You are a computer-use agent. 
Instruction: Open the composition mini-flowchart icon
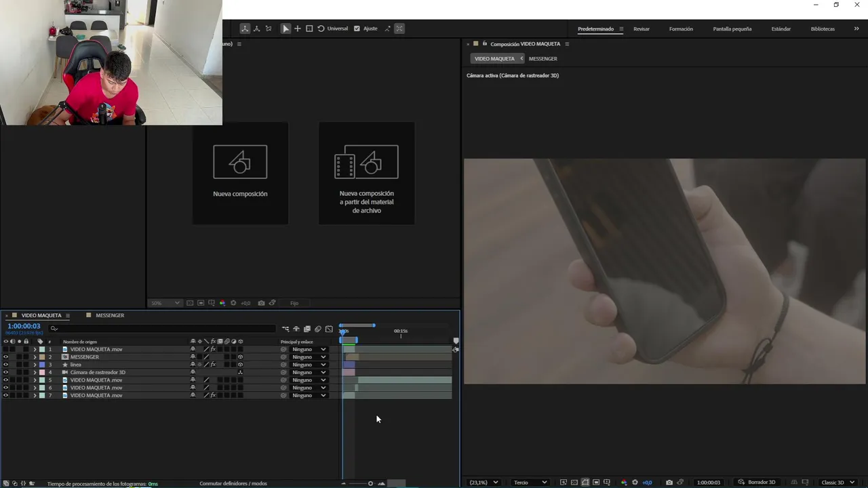point(285,329)
